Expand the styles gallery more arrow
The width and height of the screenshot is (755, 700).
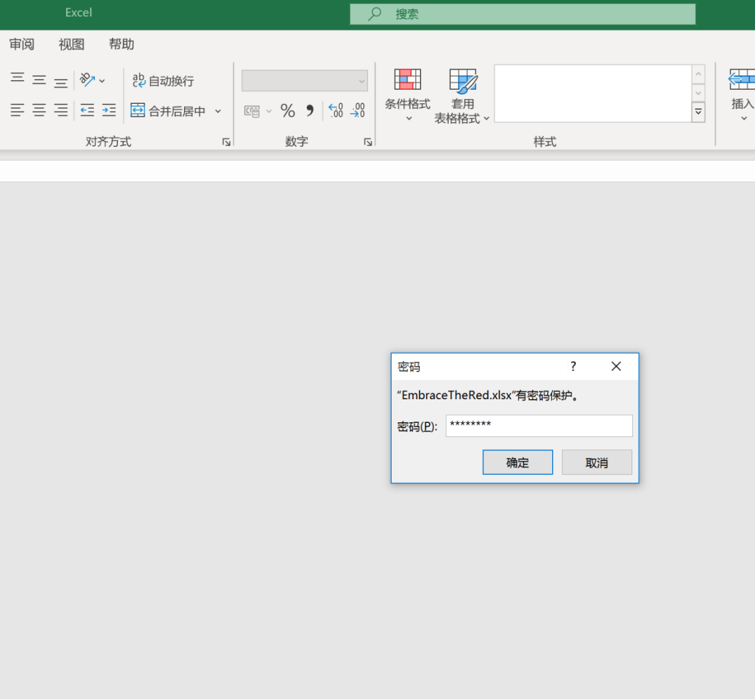698,112
